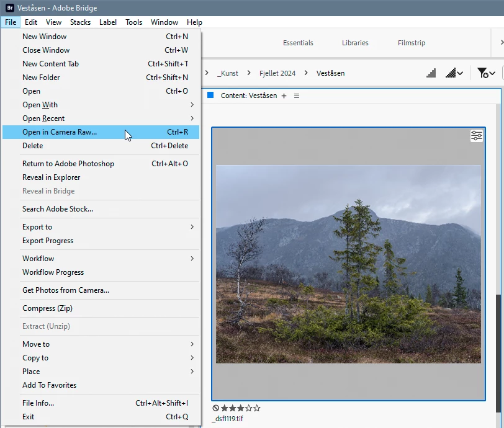The height and width of the screenshot is (428, 504).
Task: Open the Window menu
Action: (x=164, y=22)
